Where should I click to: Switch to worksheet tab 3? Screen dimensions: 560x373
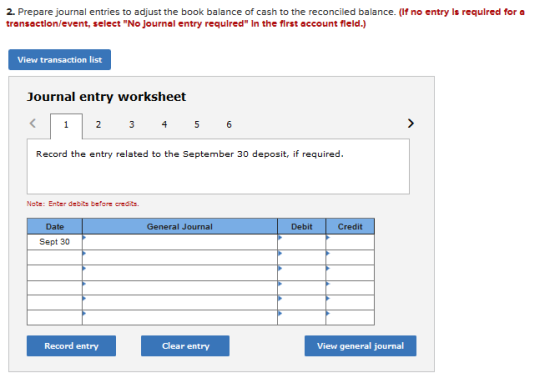[x=131, y=124]
